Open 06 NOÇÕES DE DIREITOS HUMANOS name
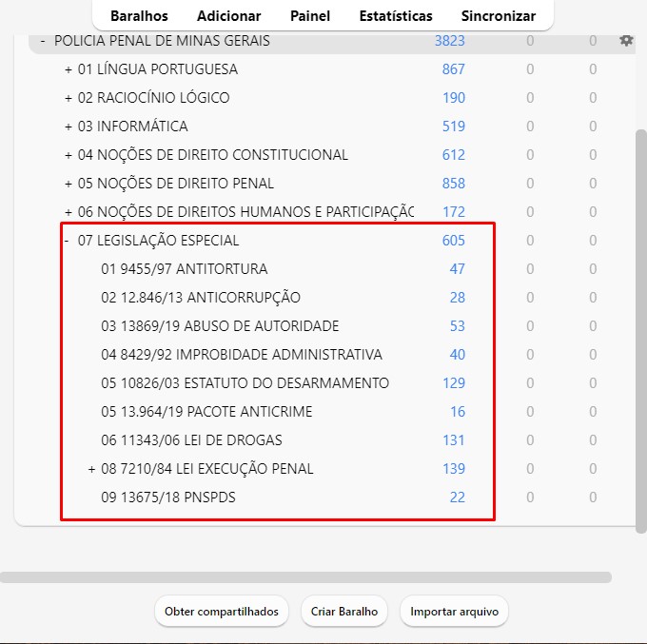The width and height of the screenshot is (647, 644). point(245,212)
